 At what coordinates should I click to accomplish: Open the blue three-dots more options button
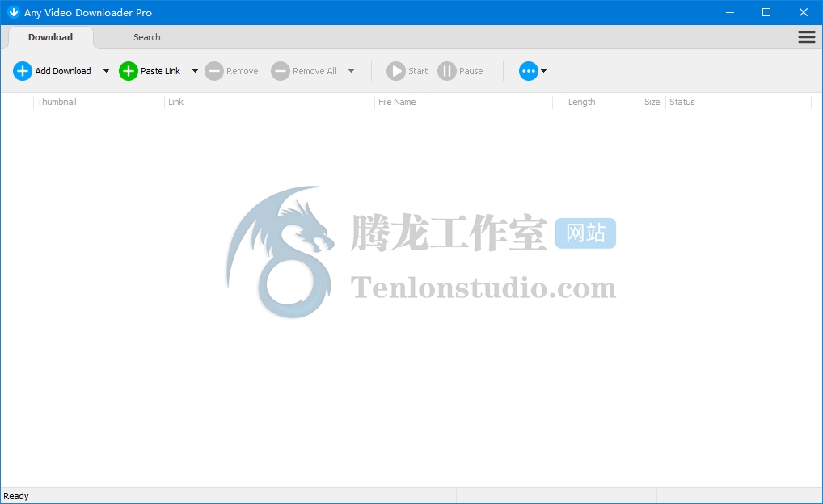(529, 71)
